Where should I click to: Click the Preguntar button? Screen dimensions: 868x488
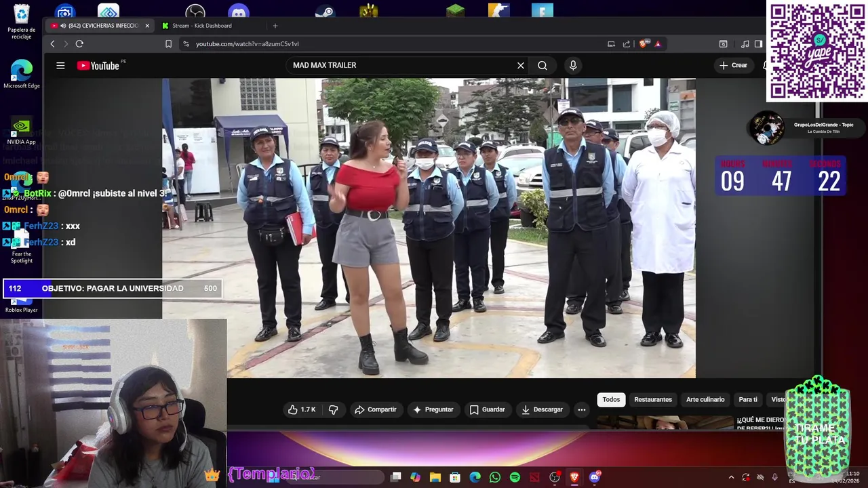[x=433, y=409]
